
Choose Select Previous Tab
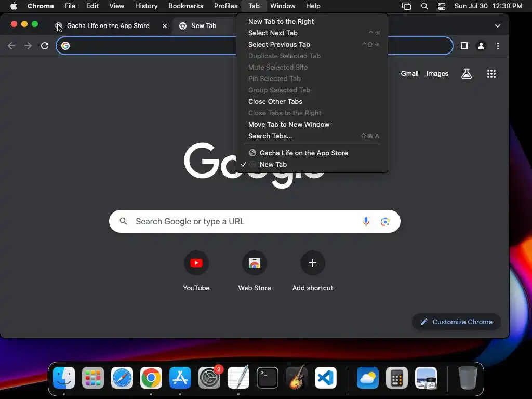point(312,45)
